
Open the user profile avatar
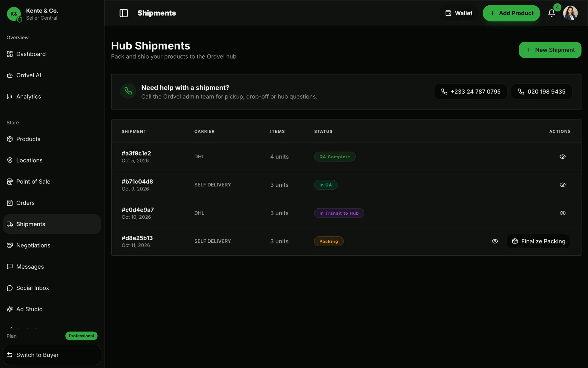coord(570,13)
